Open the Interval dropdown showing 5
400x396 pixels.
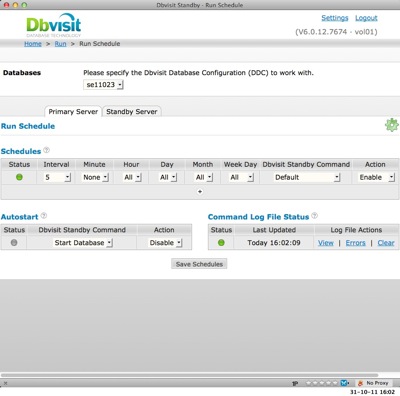pos(57,177)
